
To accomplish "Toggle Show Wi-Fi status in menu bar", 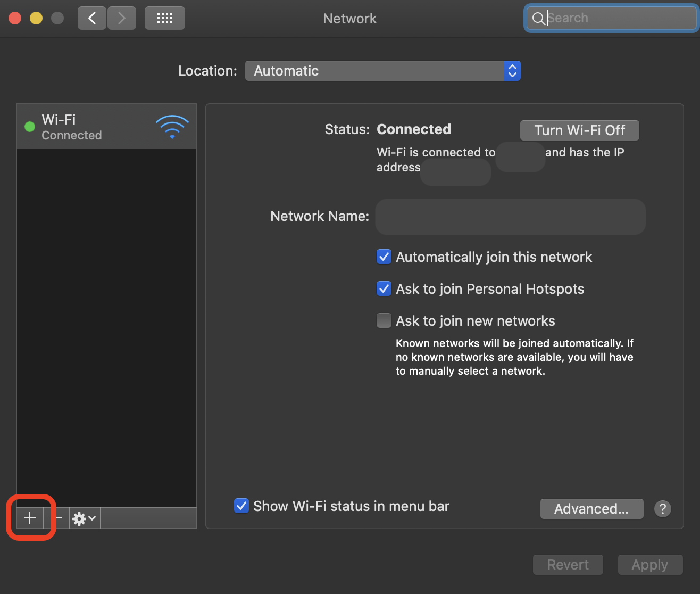I will (241, 506).
